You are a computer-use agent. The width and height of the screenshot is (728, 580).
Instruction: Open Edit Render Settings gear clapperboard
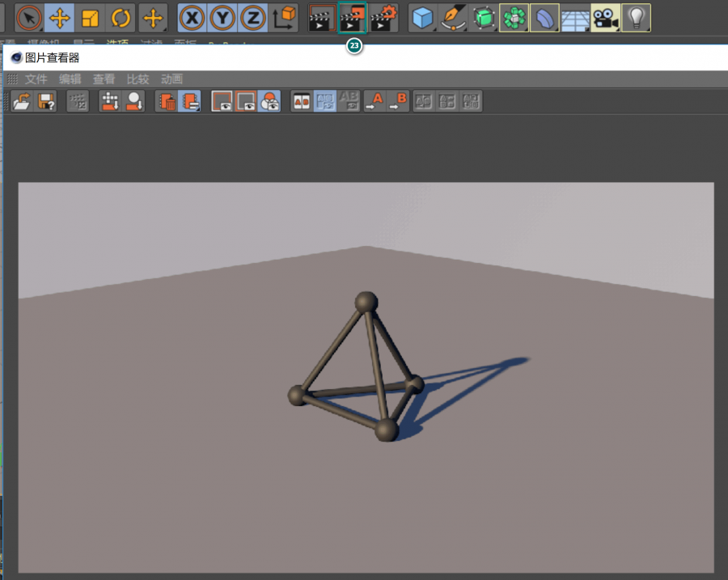[384, 18]
